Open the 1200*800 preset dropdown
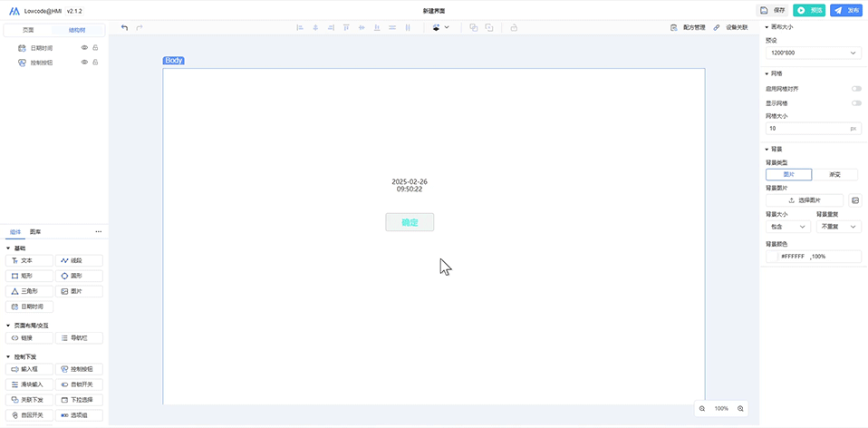The width and height of the screenshot is (868, 428). (x=812, y=53)
